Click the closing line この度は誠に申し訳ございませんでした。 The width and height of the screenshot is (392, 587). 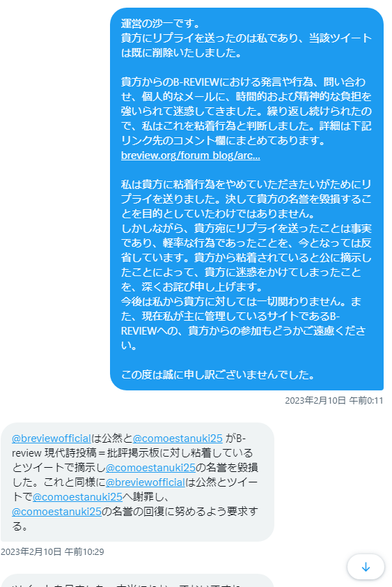[218, 375]
